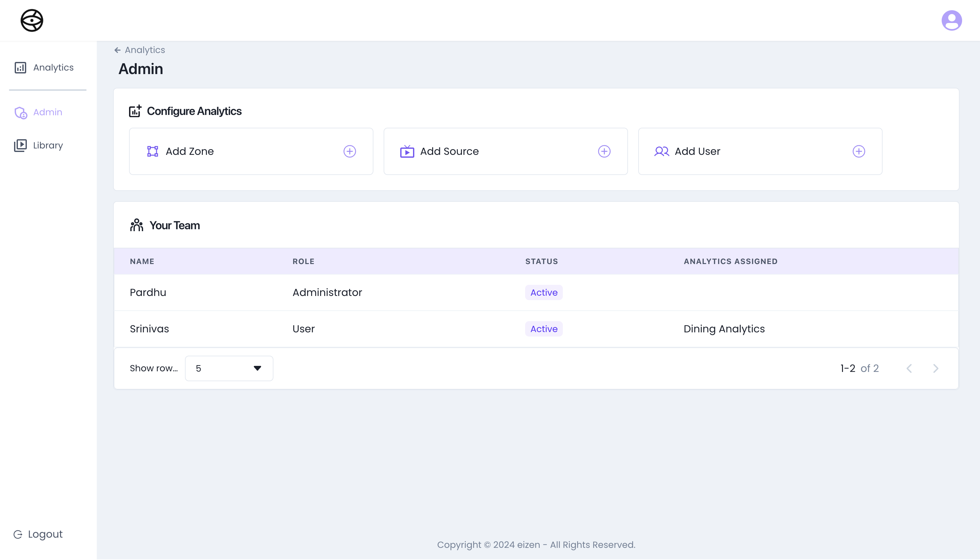Click the ANALYTICS ASSIGNED column header
The height and width of the screenshot is (560, 980).
(x=730, y=261)
